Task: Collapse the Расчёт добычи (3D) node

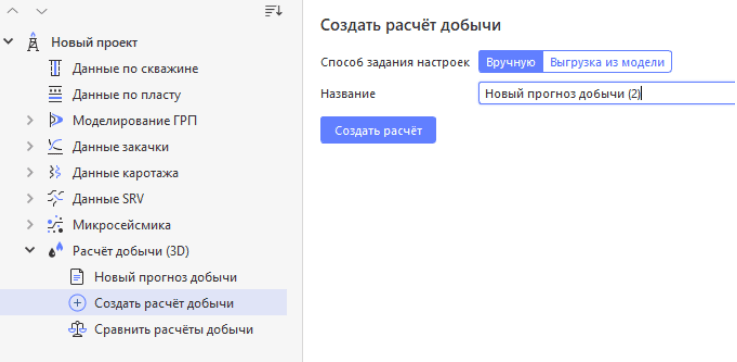Action: 30,251
